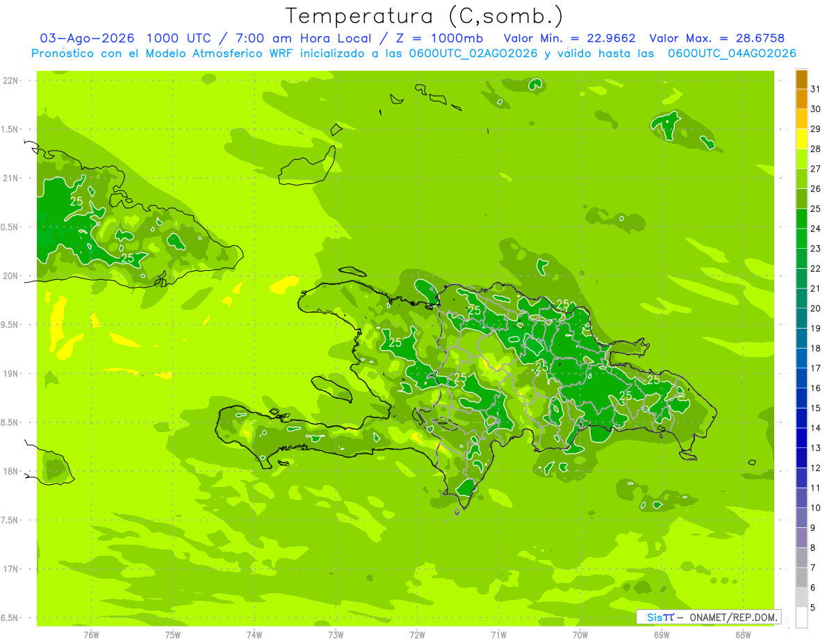Click the title "Temperatura (C,somb.)"
The height and width of the screenshot is (644, 834).
[424, 16]
